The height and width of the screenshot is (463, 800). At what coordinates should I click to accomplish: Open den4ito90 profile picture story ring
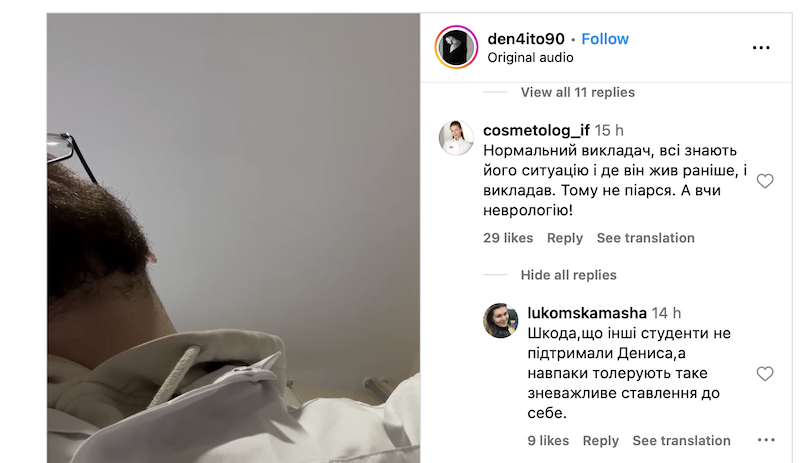456,47
